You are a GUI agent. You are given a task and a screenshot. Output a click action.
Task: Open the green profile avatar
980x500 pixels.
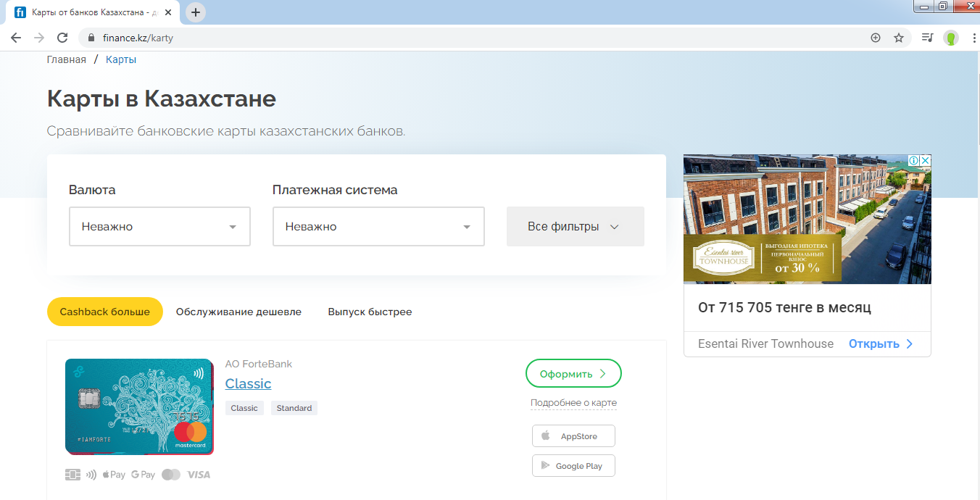pyautogui.click(x=950, y=38)
